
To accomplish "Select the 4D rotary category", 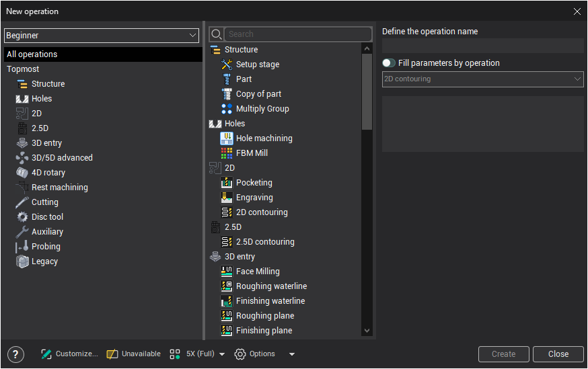I will tap(48, 173).
